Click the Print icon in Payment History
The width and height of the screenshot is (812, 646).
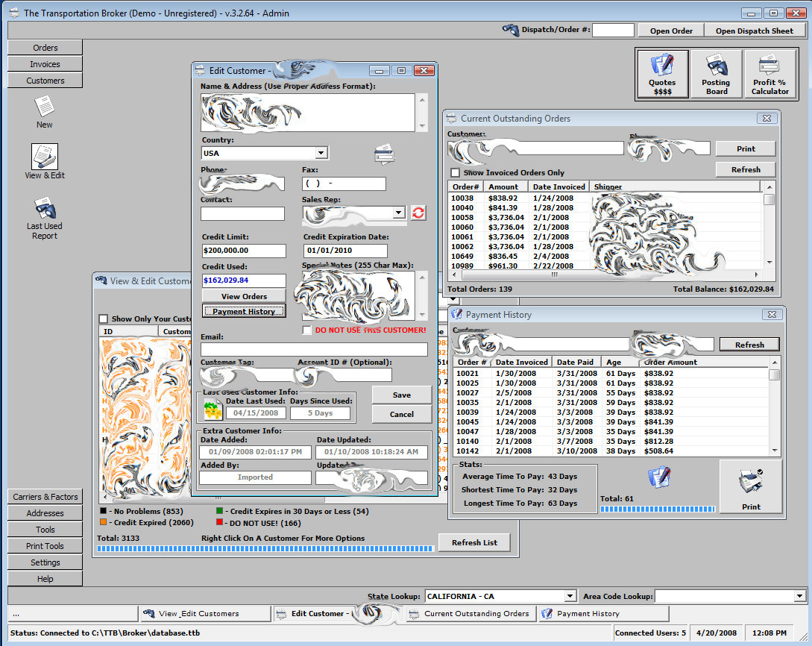751,487
